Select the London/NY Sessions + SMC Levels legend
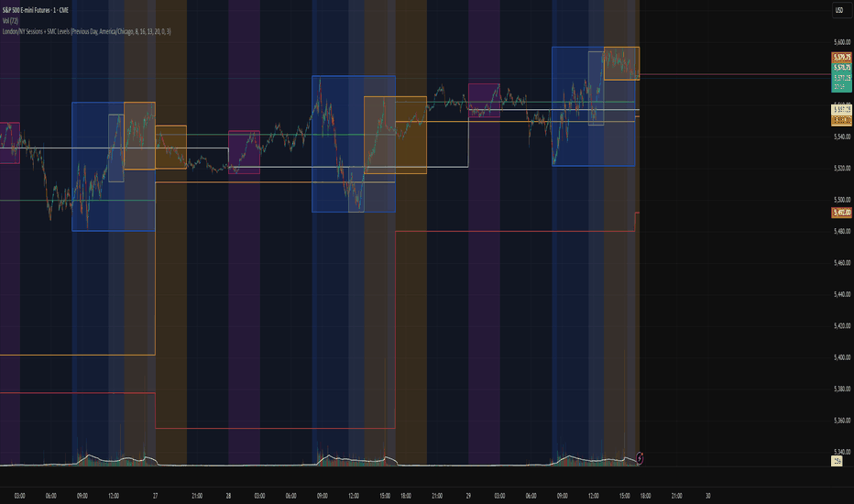The height and width of the screenshot is (504, 854). pos(87,31)
